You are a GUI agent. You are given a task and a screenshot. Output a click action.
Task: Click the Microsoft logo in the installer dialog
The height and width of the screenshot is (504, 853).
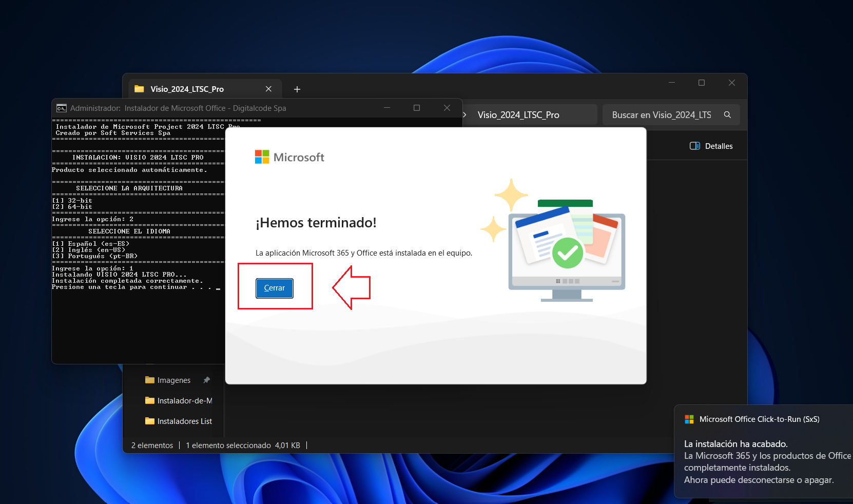point(289,157)
